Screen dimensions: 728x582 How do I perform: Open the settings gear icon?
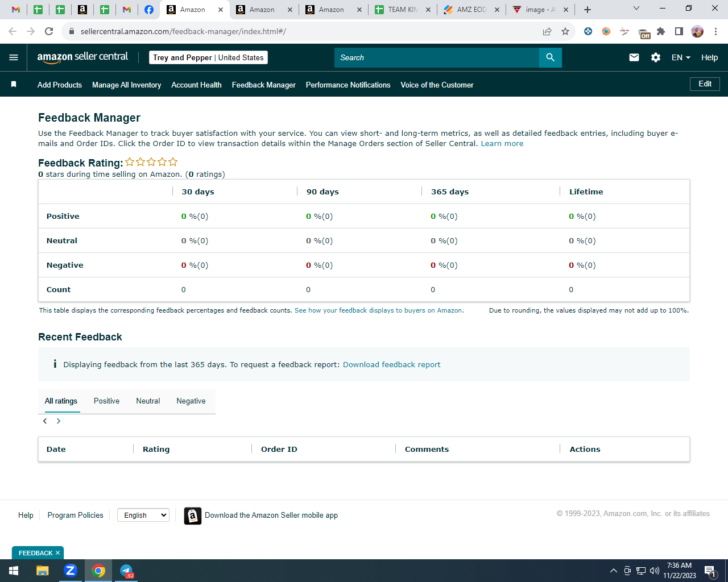click(656, 57)
